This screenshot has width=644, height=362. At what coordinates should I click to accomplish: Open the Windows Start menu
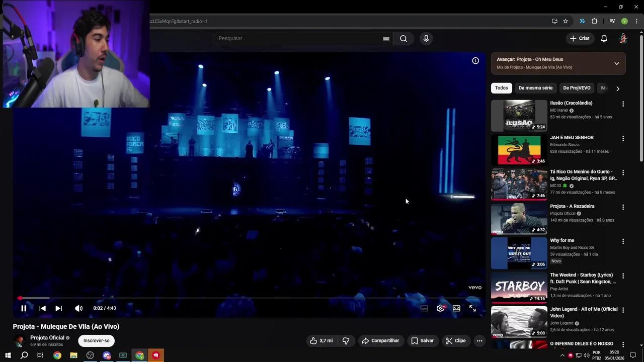coord(8,355)
